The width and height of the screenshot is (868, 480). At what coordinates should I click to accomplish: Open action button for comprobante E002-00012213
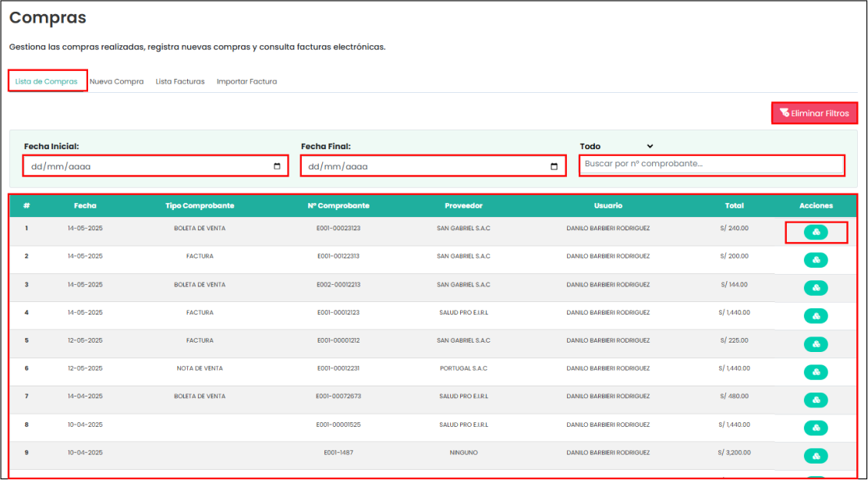tap(816, 288)
